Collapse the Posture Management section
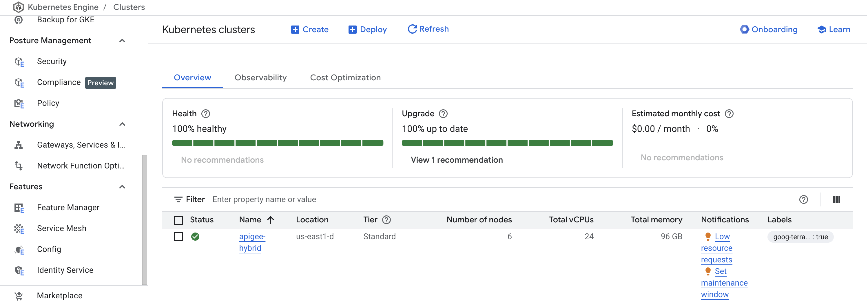Viewport: 868px width, 305px height. [122, 41]
